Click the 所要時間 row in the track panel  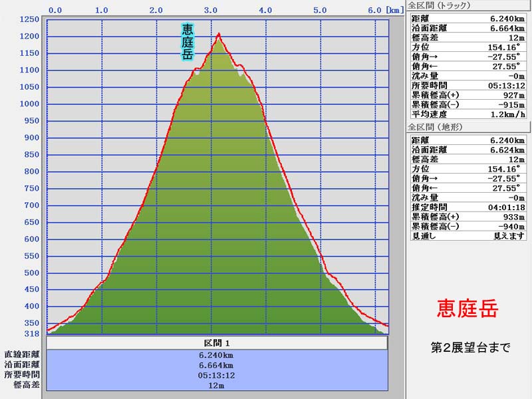(468, 85)
